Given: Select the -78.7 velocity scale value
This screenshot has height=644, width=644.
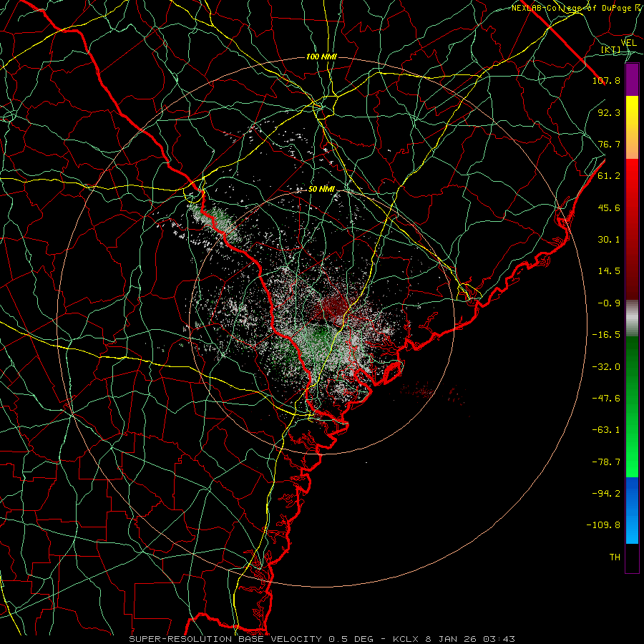Looking at the screenshot, I should point(606,462).
